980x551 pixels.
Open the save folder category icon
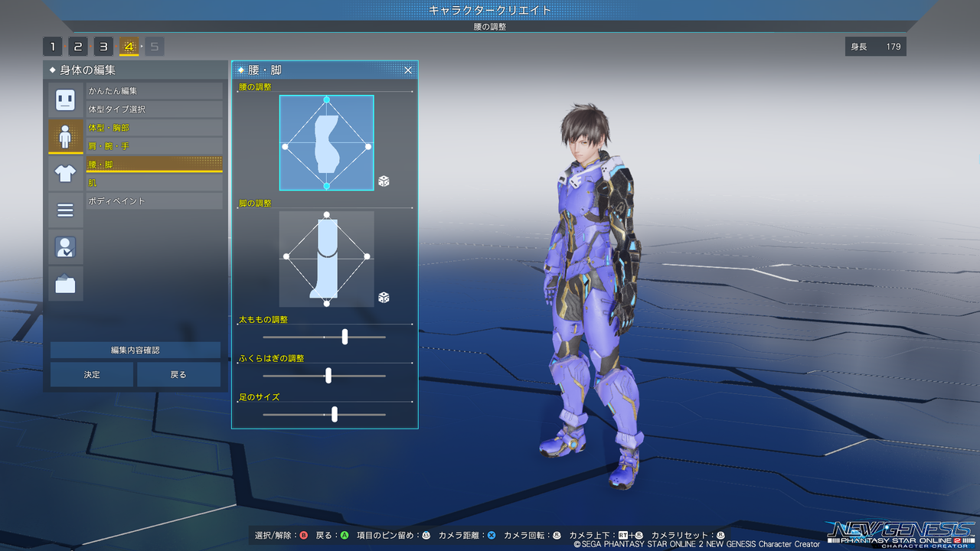(x=66, y=283)
